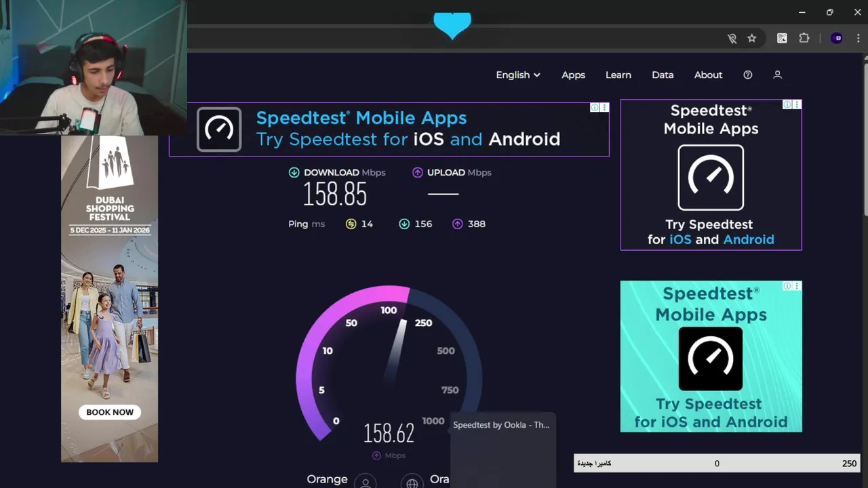The image size is (868, 488).
Task: Click the upload latency icon next to 388
Action: 458,224
